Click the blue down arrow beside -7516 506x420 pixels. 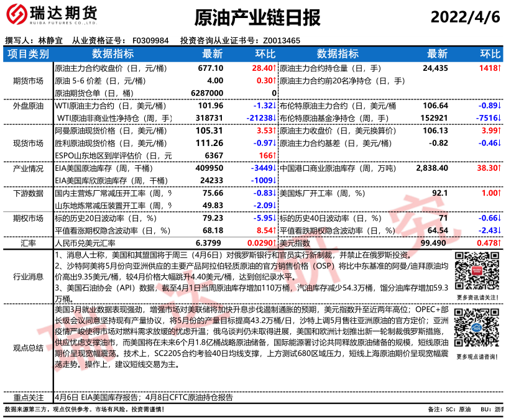499,117
